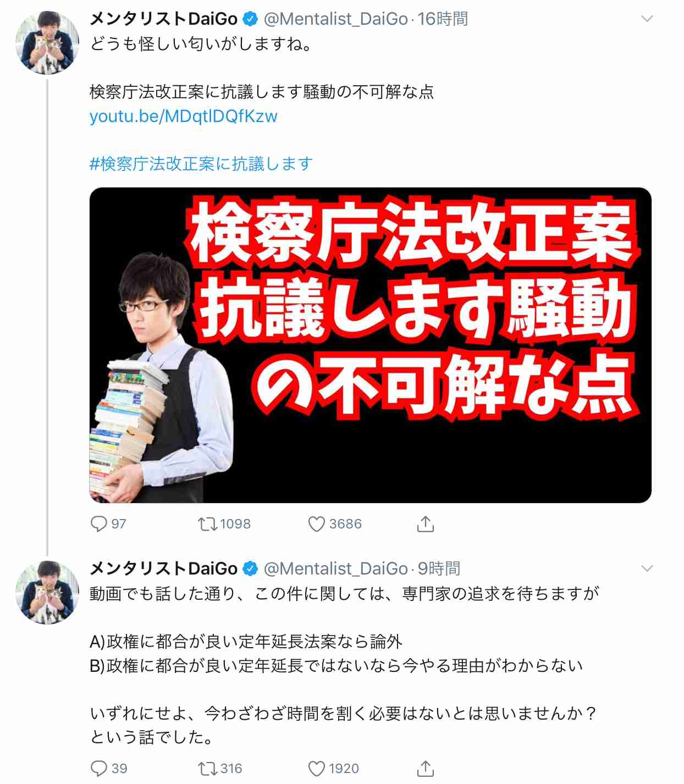Screen dimensions: 684x784
Task: Open the first tweet's chevron options menu
Action: [647, 19]
